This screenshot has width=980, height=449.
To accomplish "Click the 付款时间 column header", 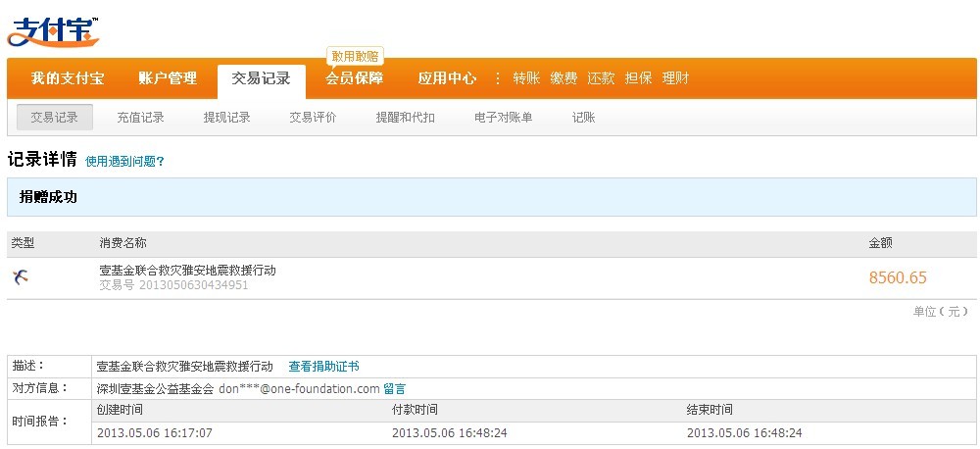I will pos(415,410).
